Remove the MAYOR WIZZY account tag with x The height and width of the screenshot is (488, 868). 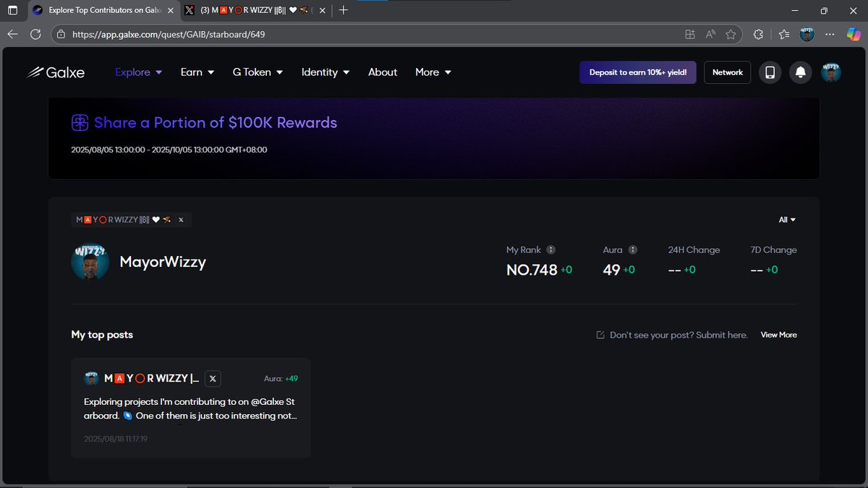pyautogui.click(x=181, y=220)
